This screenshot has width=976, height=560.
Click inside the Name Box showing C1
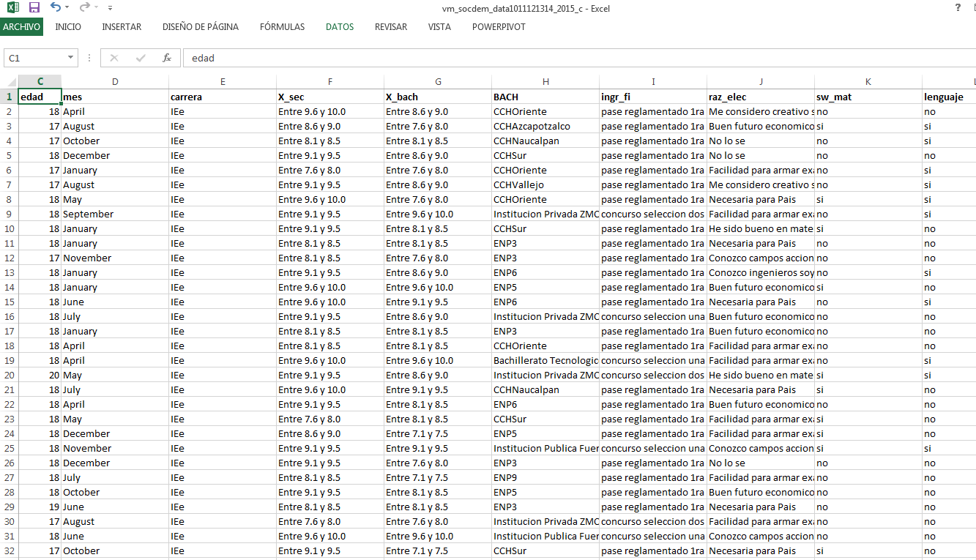click(33, 58)
